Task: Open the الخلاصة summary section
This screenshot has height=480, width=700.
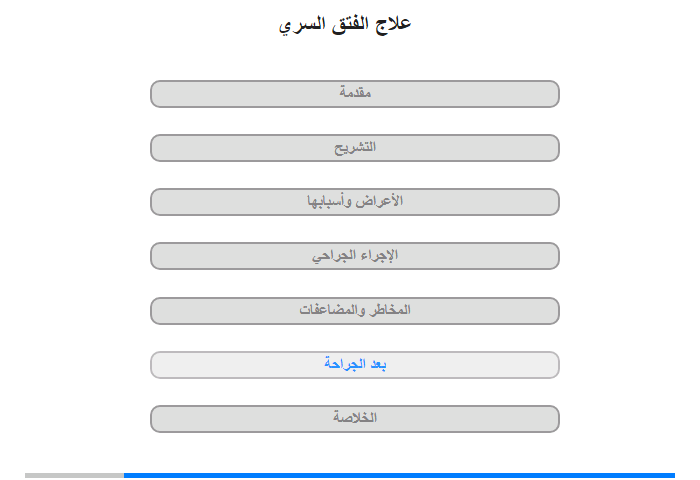Action: (x=355, y=419)
